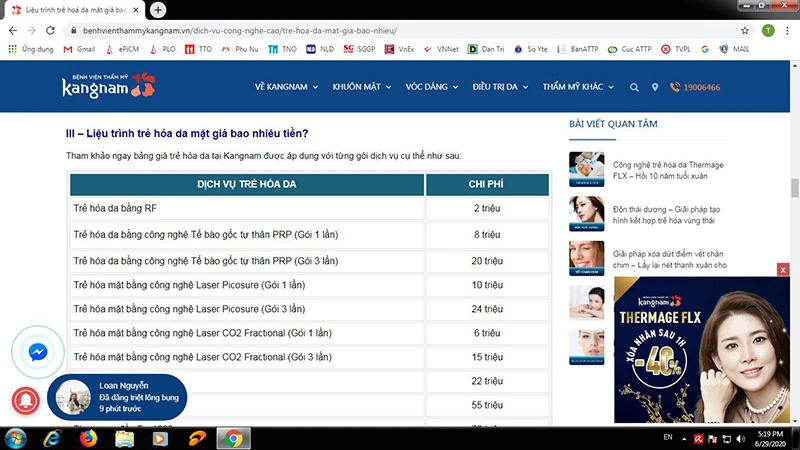The image size is (800, 450).
Task: Click the site search magnifier icon
Action: tap(634, 87)
